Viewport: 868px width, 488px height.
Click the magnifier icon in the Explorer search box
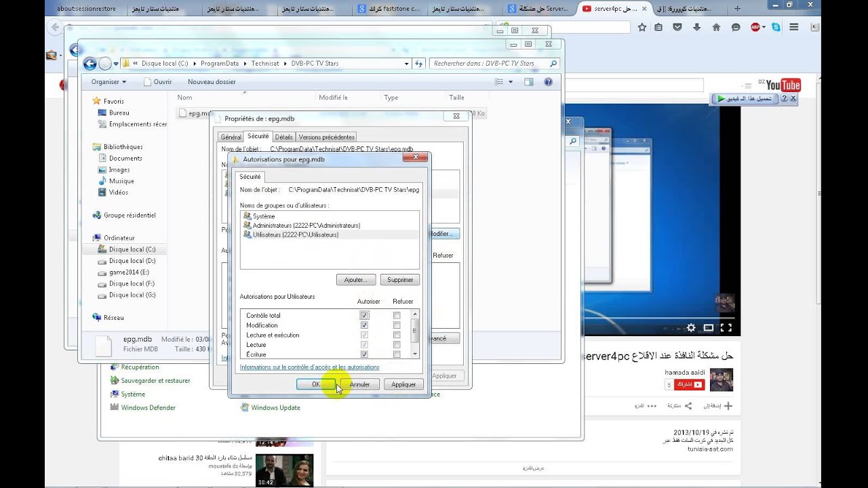pos(553,64)
